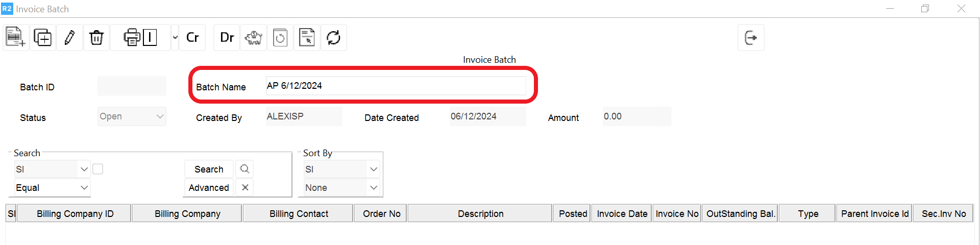
Task: Click the Dr debit toolbar button
Action: click(227, 37)
